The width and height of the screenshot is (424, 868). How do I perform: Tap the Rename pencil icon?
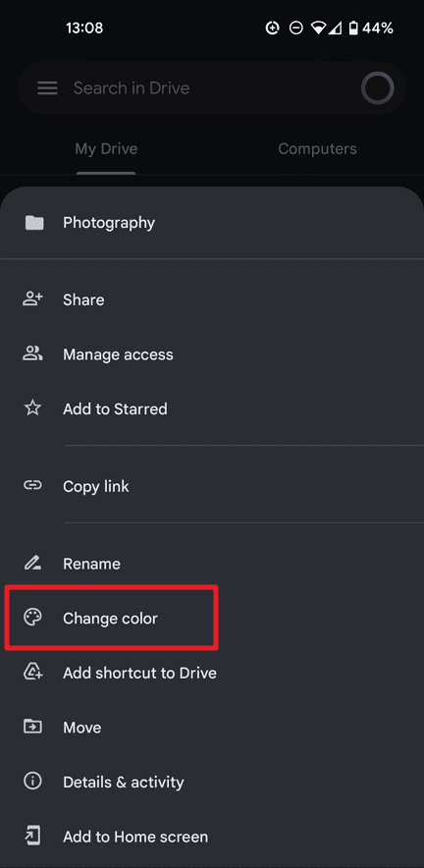tap(32, 563)
